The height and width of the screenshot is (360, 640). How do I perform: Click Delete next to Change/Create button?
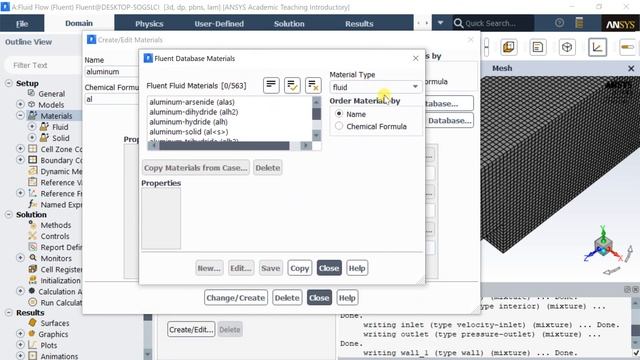point(287,298)
